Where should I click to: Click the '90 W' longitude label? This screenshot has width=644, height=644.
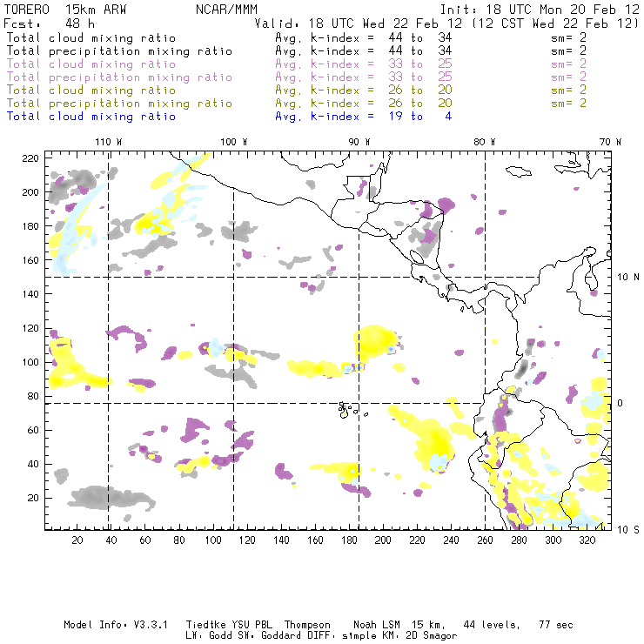coord(359,142)
